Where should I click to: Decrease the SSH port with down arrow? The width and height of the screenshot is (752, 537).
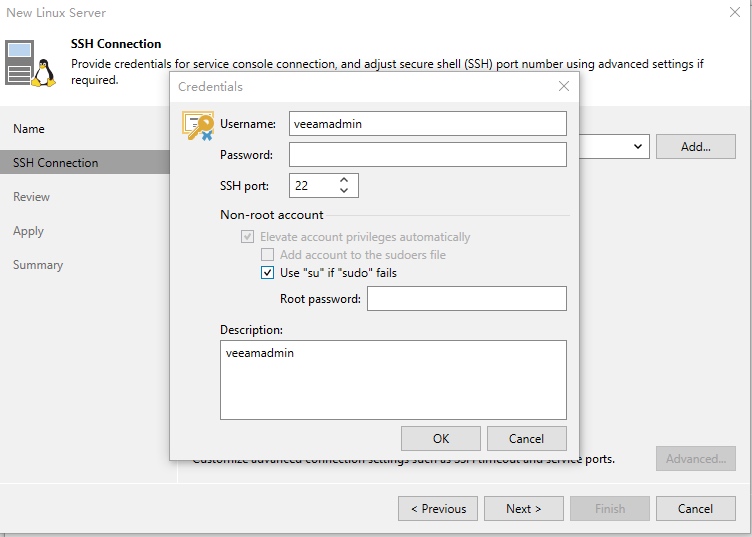344,191
